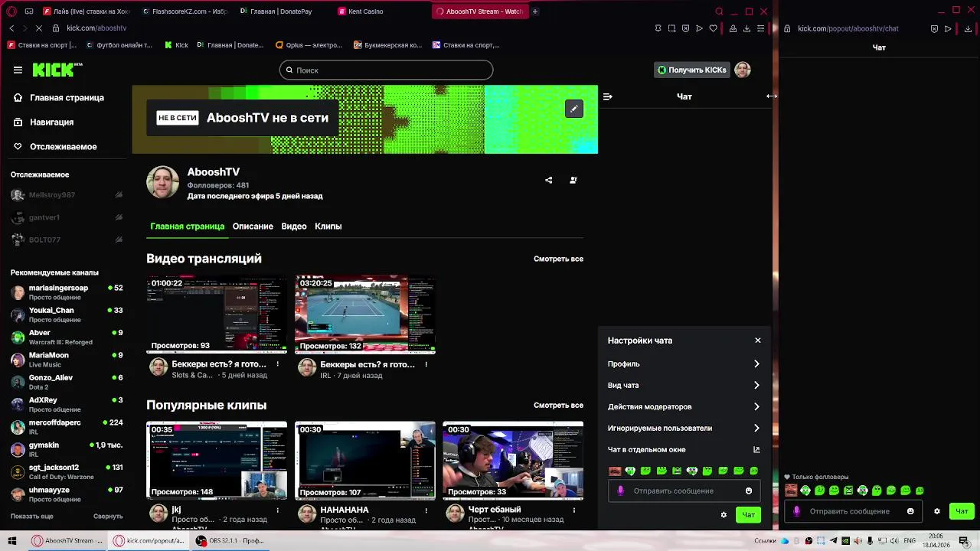Click the green Чат button in main window

[x=748, y=515]
